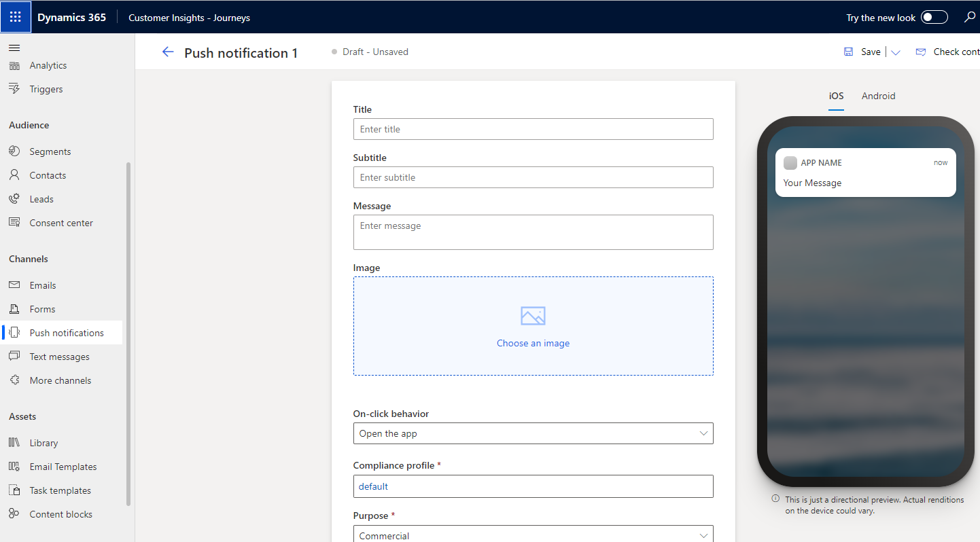
Task: Click the search magnifier icon
Action: (970, 18)
